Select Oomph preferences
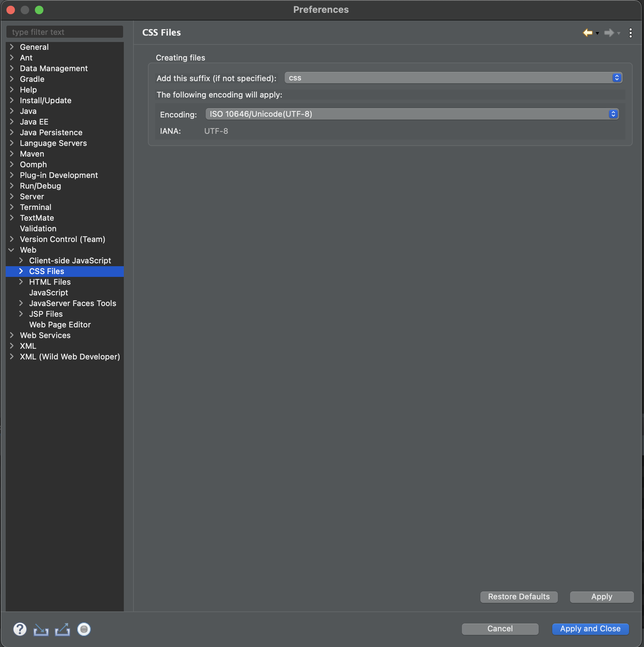This screenshot has width=644, height=647. pos(33,164)
